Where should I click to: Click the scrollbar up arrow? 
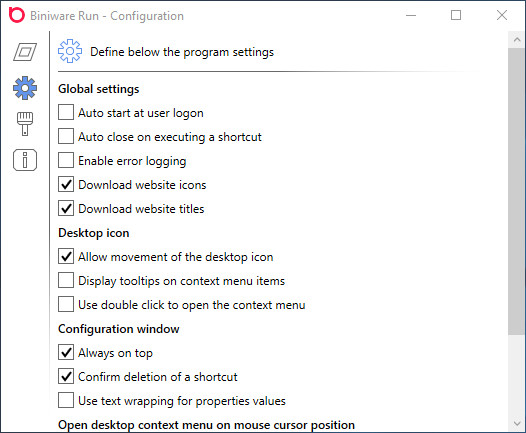(x=517, y=40)
